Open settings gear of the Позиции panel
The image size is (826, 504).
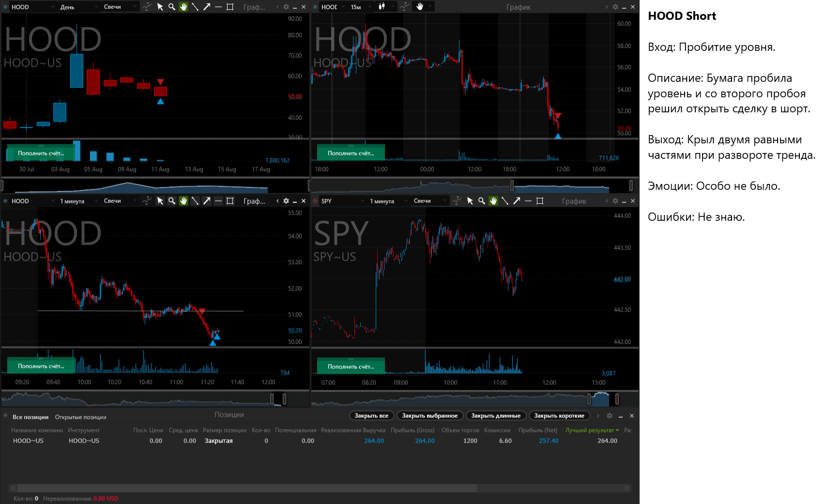coord(610,416)
